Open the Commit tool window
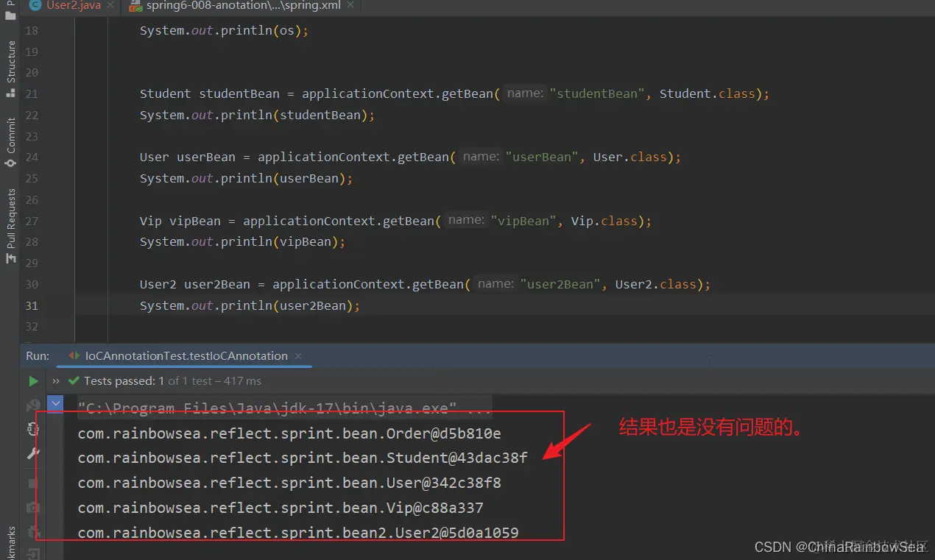Image resolution: width=935 pixels, height=560 pixels. point(10,142)
